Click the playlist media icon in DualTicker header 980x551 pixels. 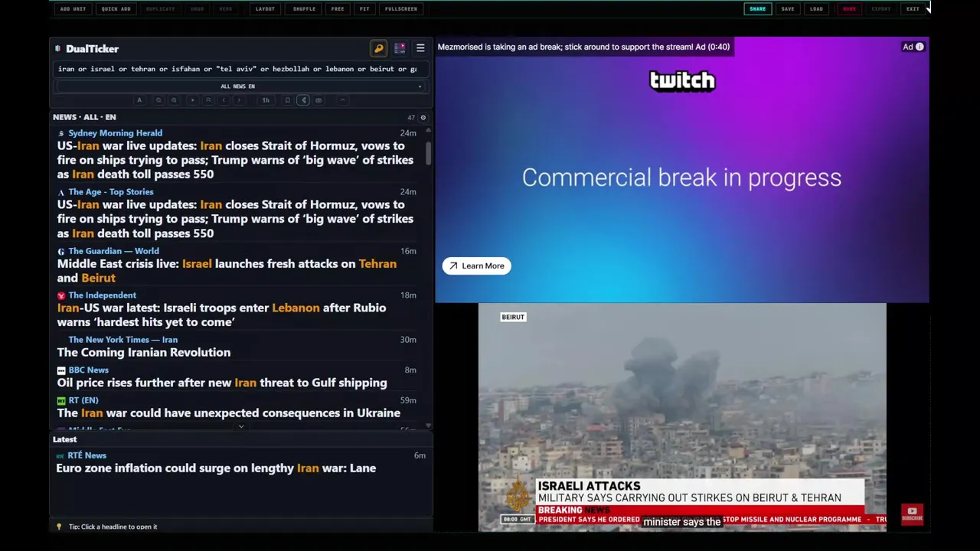click(400, 48)
